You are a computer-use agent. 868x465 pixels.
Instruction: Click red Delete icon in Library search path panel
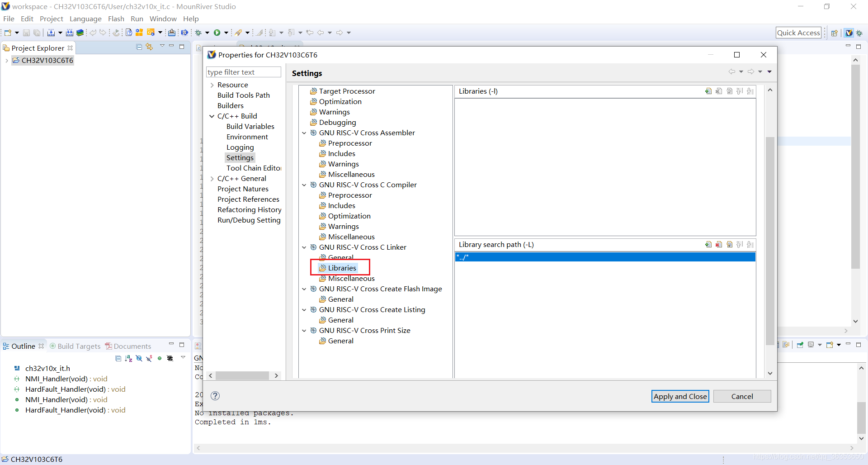(719, 244)
